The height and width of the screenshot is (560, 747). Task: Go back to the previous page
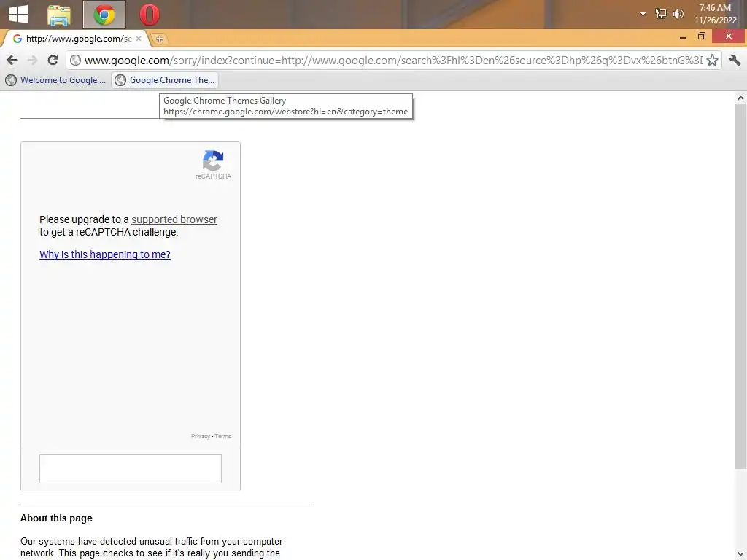pyautogui.click(x=12, y=60)
